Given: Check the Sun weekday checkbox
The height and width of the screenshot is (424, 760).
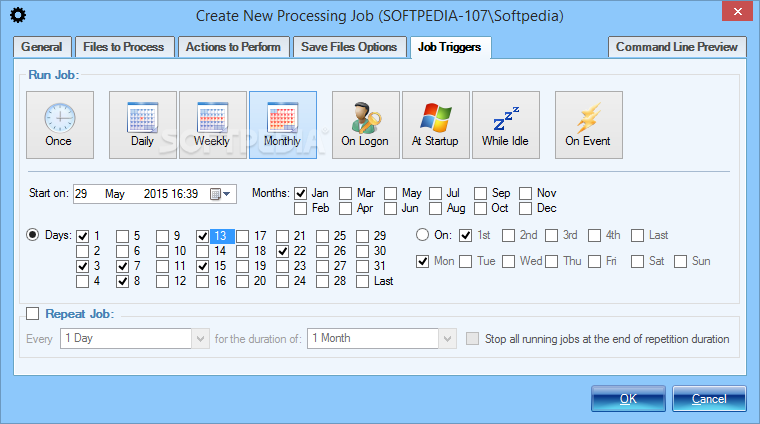Looking at the screenshot, I should coord(681,262).
